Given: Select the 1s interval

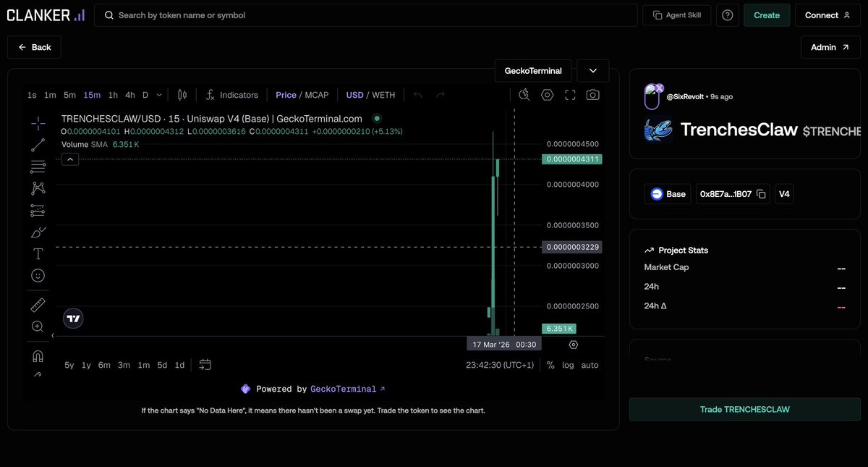Looking at the screenshot, I should pyautogui.click(x=32, y=95).
